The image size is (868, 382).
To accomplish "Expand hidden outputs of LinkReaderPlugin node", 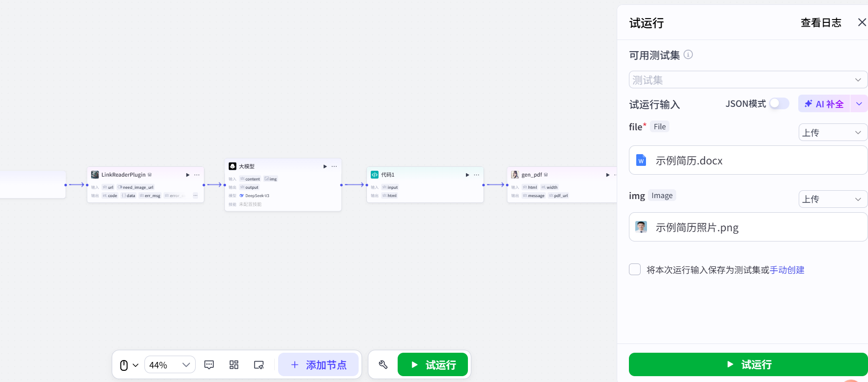I will [195, 196].
